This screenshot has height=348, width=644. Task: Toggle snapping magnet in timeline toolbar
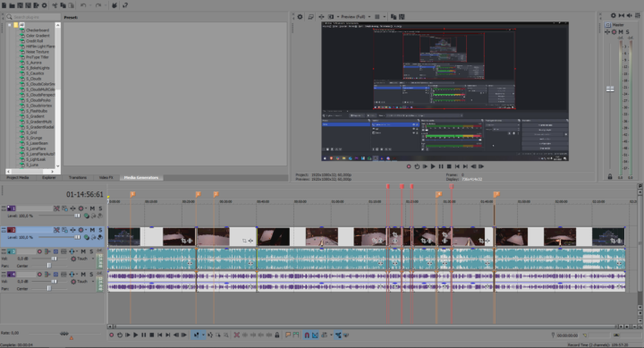(x=307, y=335)
